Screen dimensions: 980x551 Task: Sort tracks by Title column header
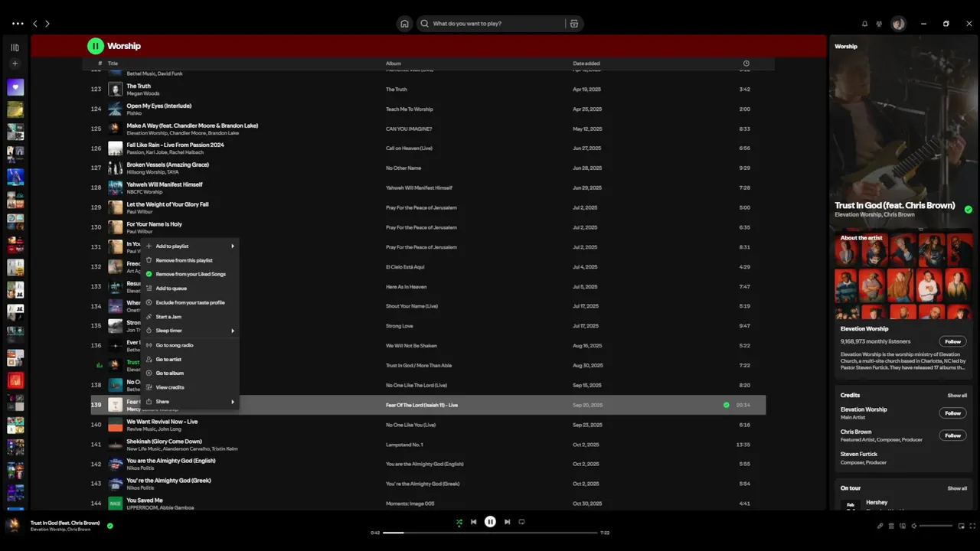pyautogui.click(x=113, y=64)
